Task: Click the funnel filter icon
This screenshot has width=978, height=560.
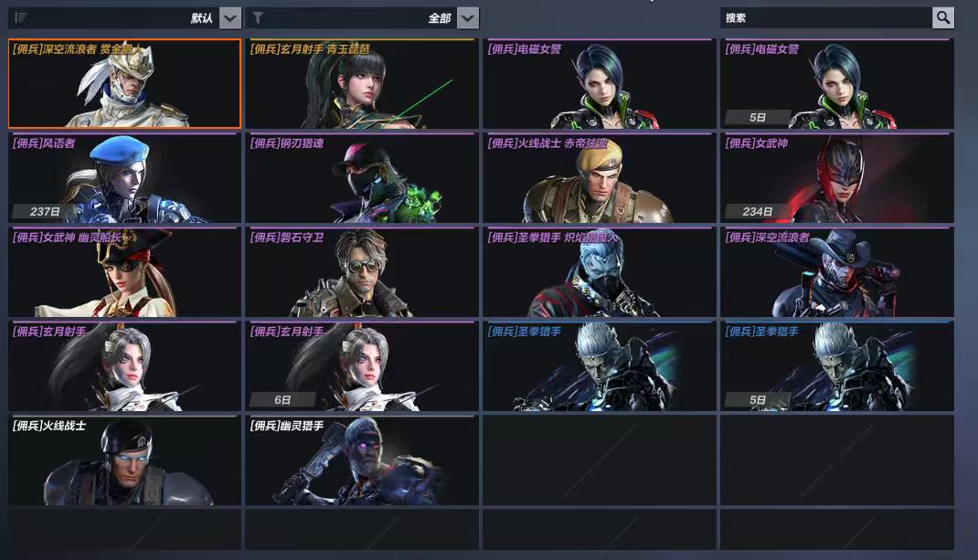Action: pyautogui.click(x=258, y=17)
